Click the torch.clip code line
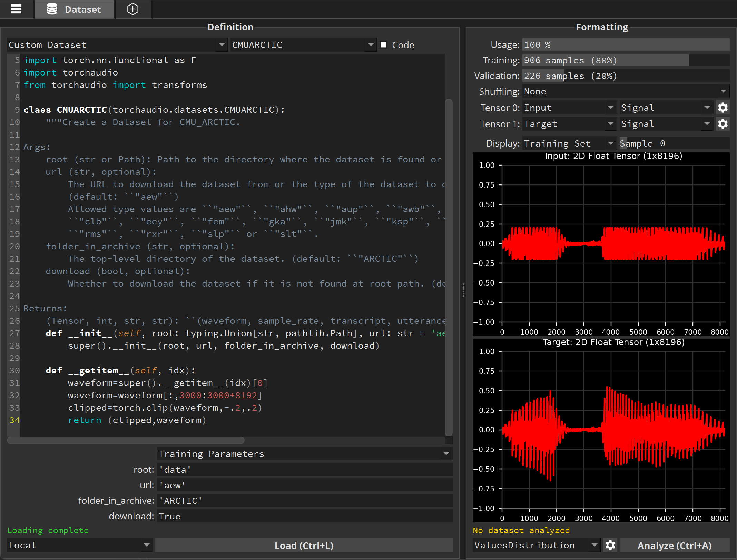Screen dimensions: 737x560 coord(165,408)
